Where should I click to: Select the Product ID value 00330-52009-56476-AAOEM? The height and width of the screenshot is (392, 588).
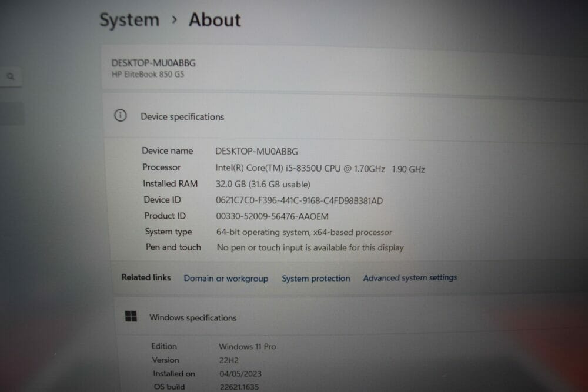272,216
